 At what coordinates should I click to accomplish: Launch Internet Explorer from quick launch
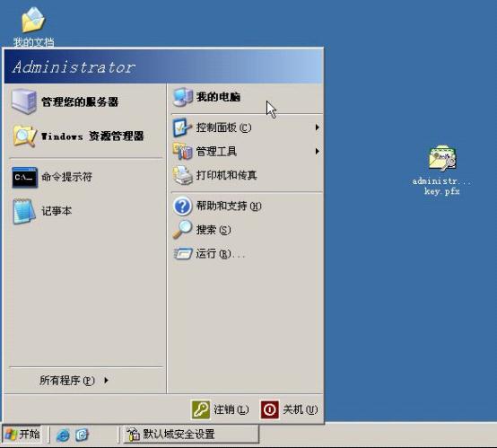coord(63,435)
